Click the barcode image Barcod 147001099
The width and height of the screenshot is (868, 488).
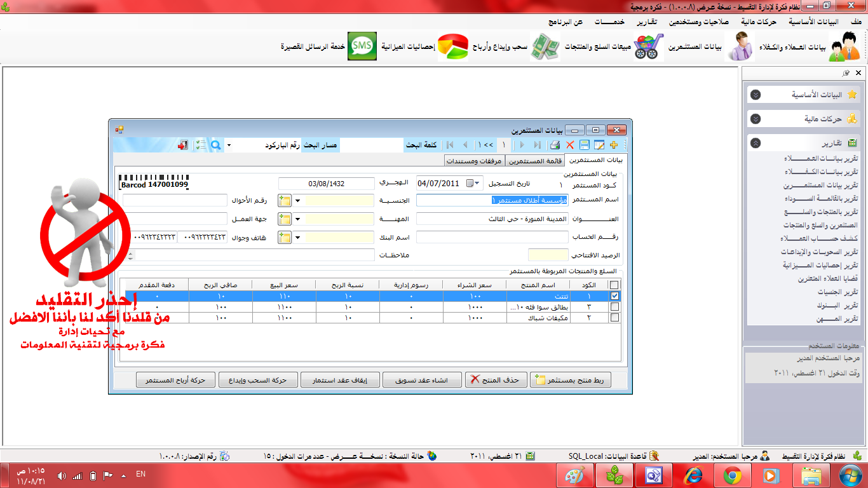tap(154, 181)
